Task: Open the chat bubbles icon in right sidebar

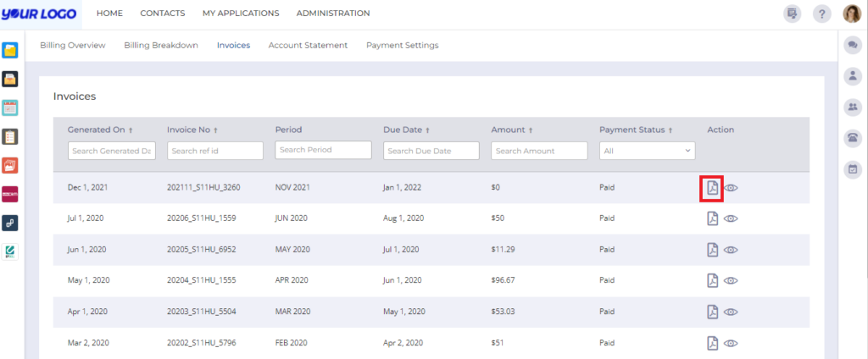Action: click(853, 46)
